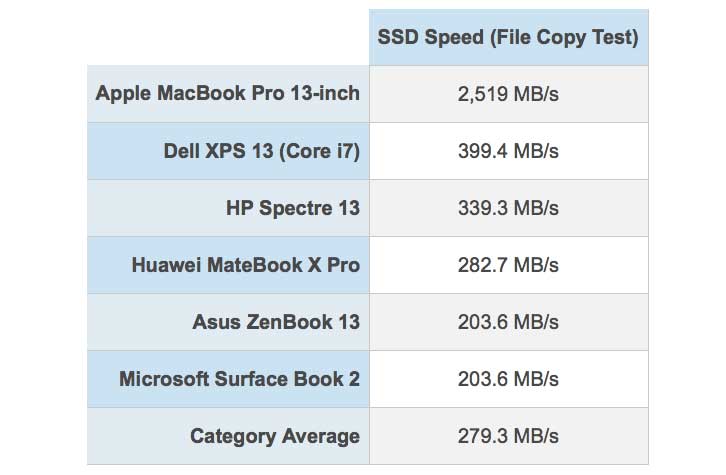Select the Dell XPS 13 (Core i7) label
The image size is (726, 475).
coord(261,151)
